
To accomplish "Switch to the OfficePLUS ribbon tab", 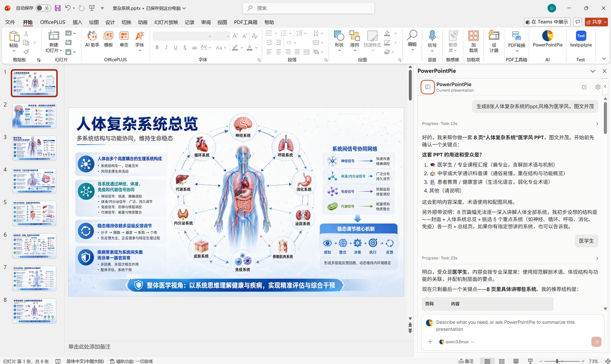I will [53, 22].
